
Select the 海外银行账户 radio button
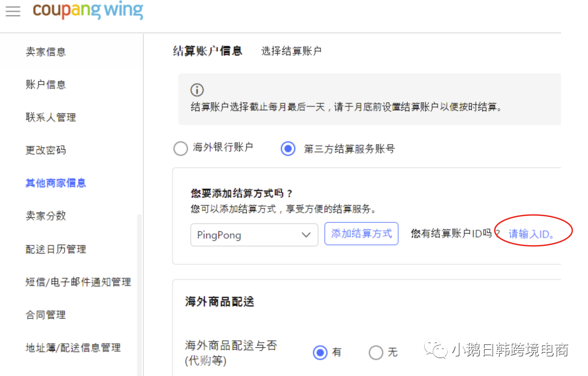[180, 148]
